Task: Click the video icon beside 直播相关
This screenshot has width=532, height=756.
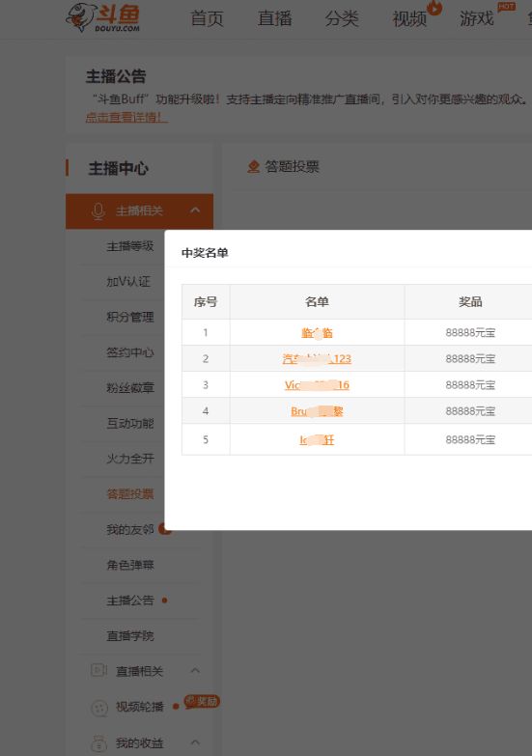Action: (98, 670)
